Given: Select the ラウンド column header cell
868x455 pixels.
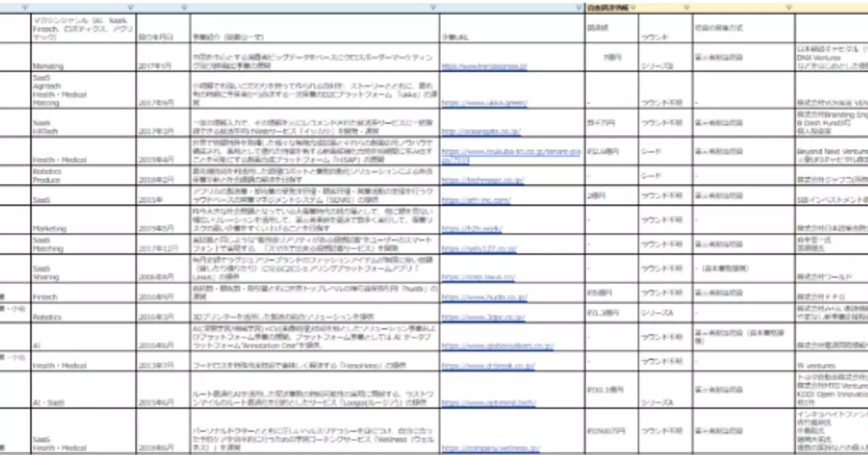Looking at the screenshot, I should point(665,28).
